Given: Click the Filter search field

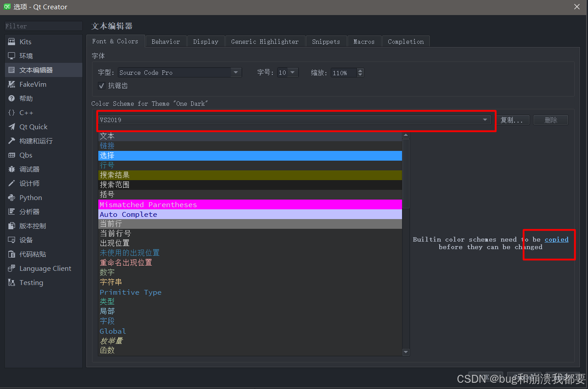Looking at the screenshot, I should pyautogui.click(x=43, y=26).
